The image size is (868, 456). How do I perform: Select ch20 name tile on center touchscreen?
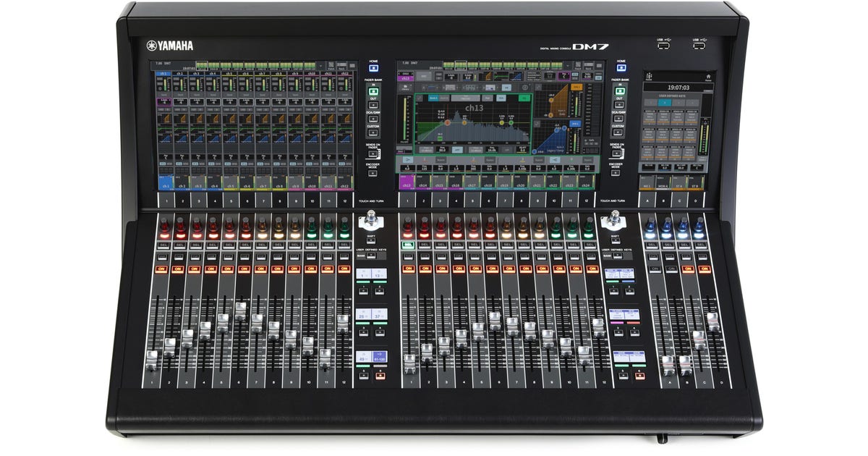click(520, 182)
